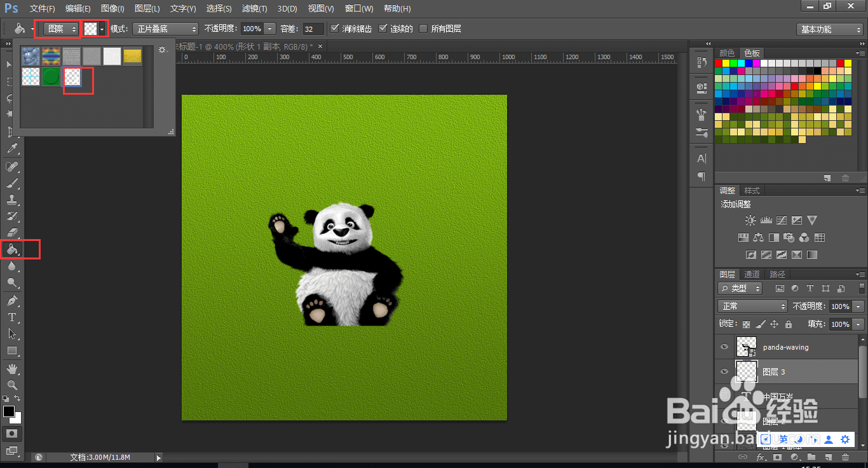The height and width of the screenshot is (468, 868).
Task: Add Curves adjustment
Action: click(x=782, y=220)
